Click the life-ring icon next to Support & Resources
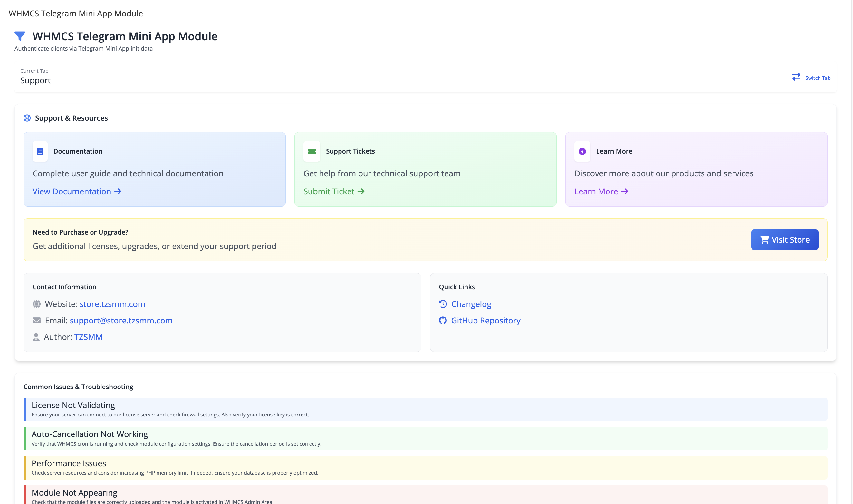 click(x=27, y=118)
